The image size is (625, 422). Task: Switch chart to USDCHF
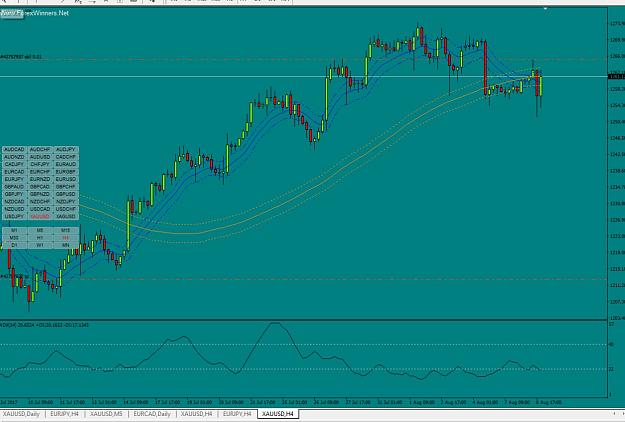(66, 209)
